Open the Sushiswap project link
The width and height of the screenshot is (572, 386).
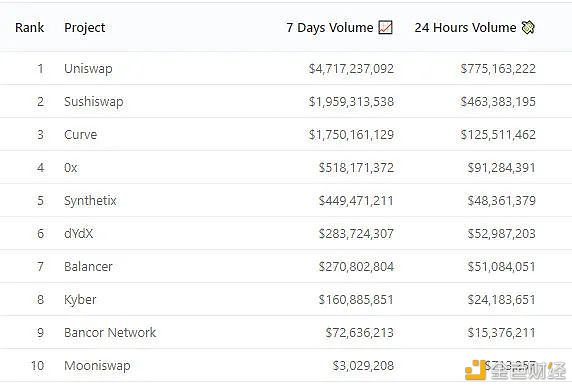pyautogui.click(x=94, y=101)
